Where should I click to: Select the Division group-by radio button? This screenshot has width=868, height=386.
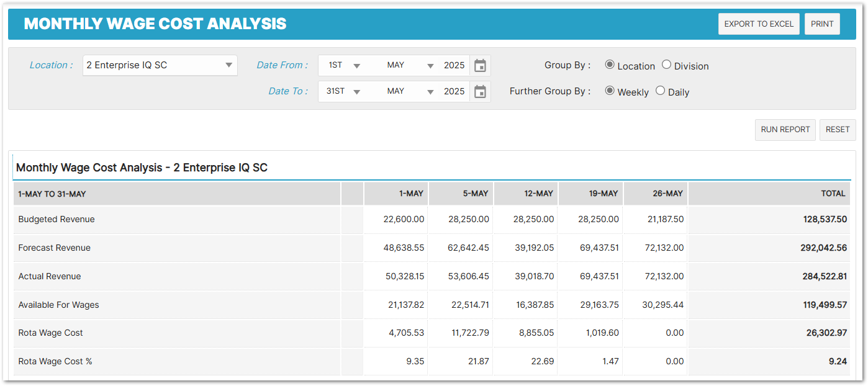click(x=666, y=65)
